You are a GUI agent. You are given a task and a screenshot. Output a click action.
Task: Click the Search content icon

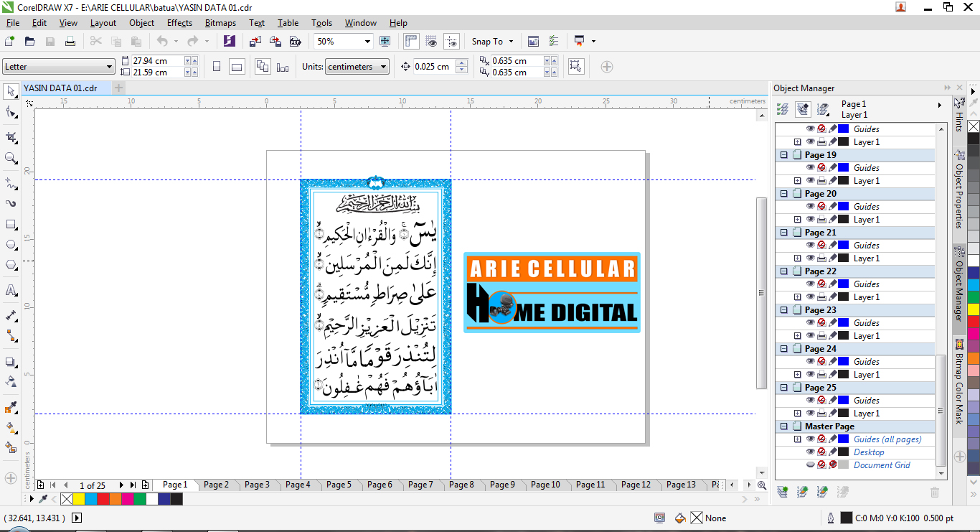[x=229, y=42]
